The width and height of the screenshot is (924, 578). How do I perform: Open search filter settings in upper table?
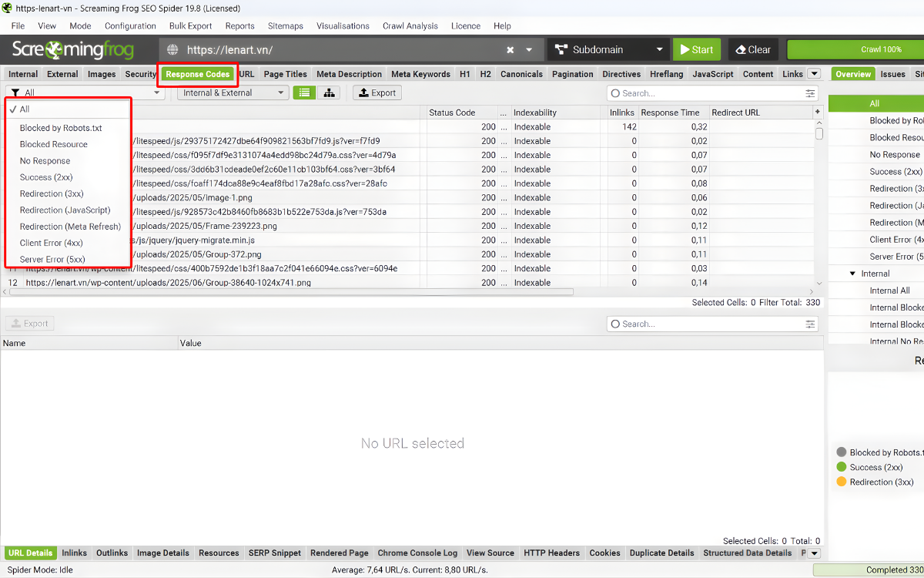click(810, 93)
